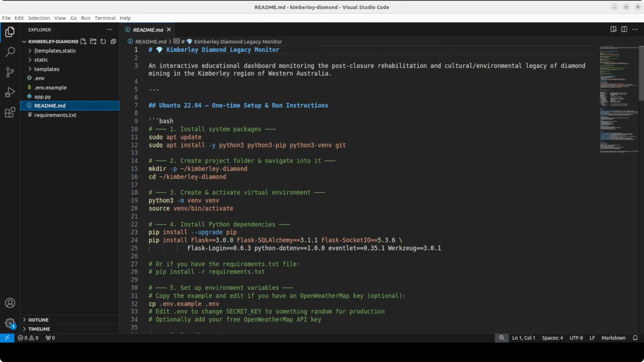Click New Folder icon in explorer header
This screenshot has height=362, width=644.
93,41
